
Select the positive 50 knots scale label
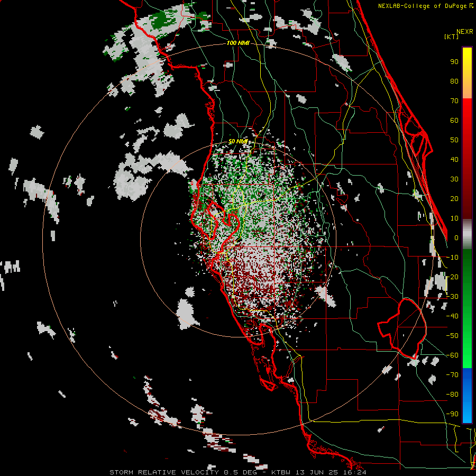pyautogui.click(x=454, y=140)
